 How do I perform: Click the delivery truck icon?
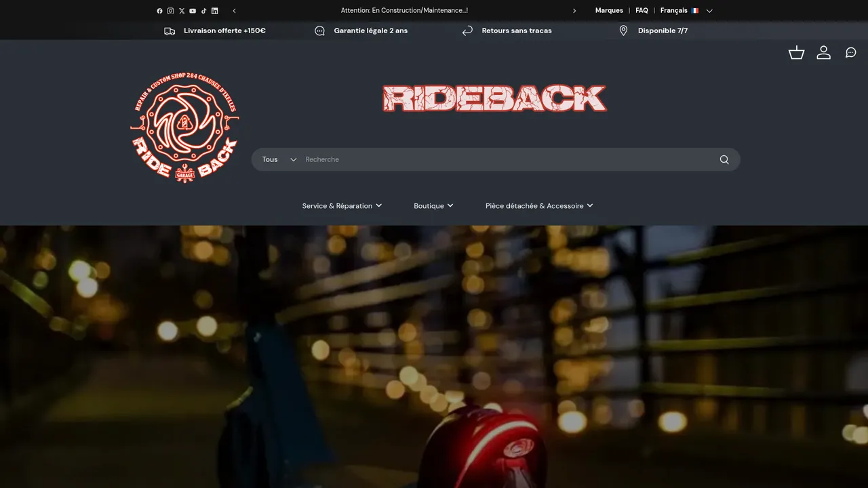pyautogui.click(x=170, y=31)
